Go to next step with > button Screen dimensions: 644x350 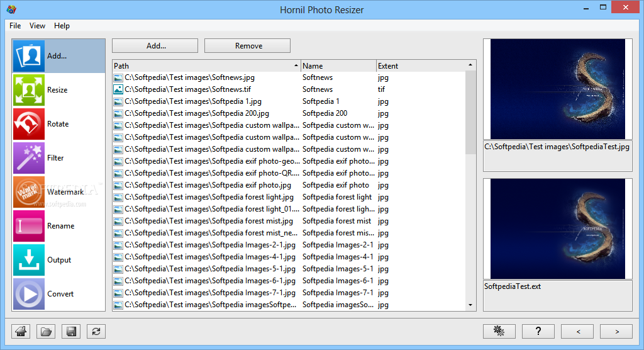616,332
